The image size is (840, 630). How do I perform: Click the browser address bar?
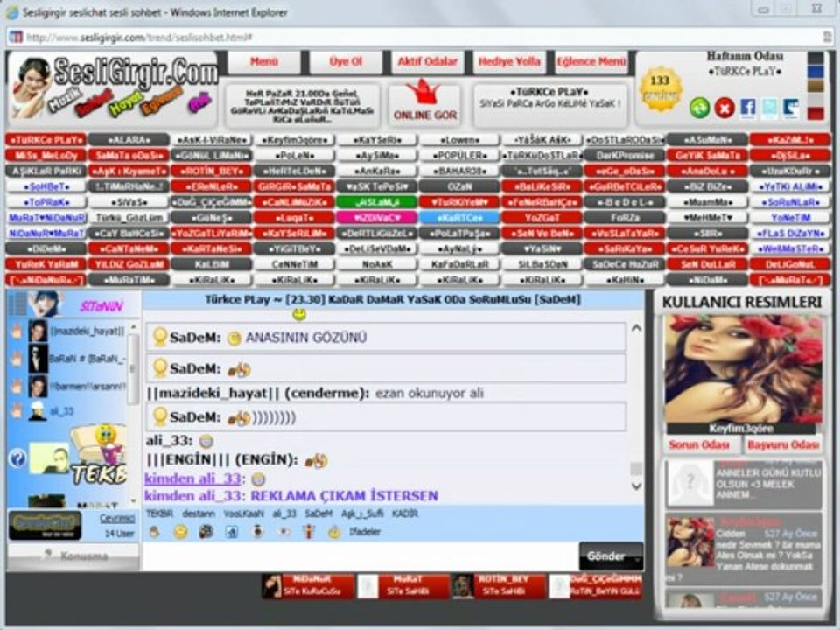(418, 38)
